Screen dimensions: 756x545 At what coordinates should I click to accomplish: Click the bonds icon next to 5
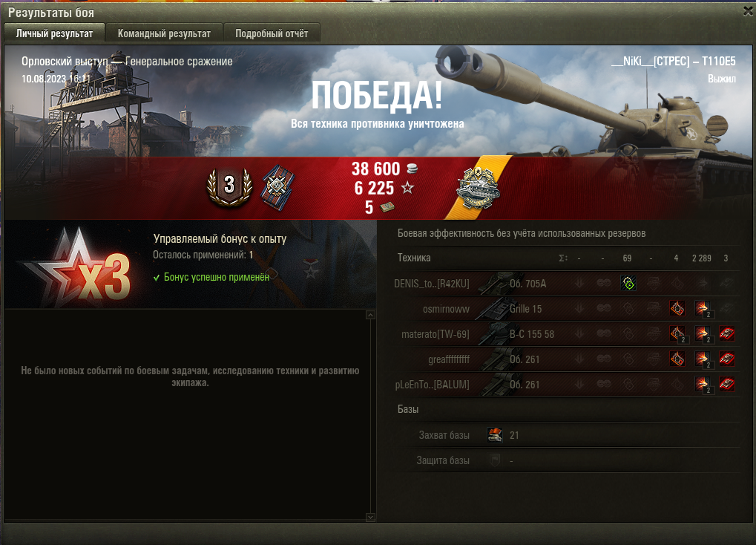387,207
